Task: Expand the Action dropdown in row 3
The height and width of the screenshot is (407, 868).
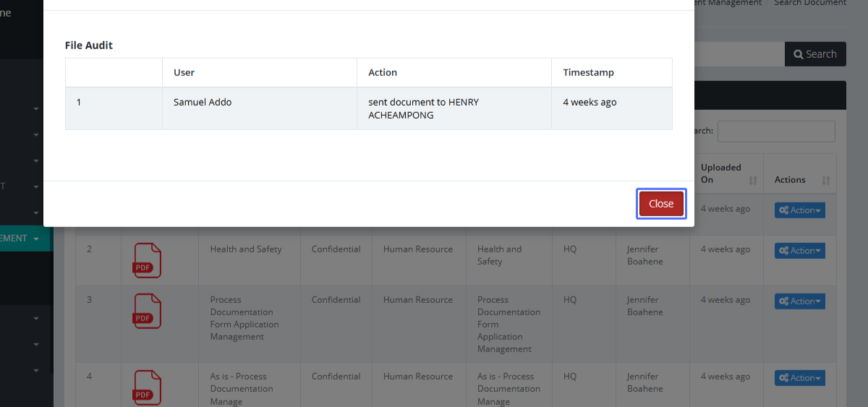Action: coord(799,301)
